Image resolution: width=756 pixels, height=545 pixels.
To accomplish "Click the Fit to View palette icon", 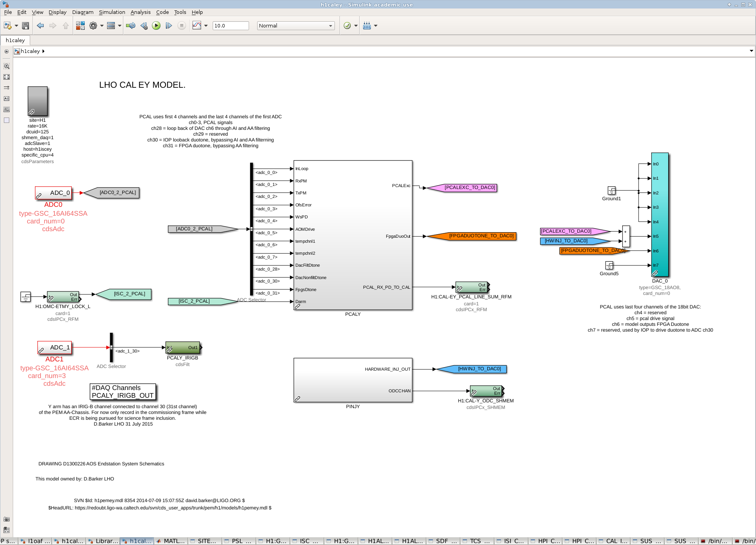I will [x=7, y=77].
